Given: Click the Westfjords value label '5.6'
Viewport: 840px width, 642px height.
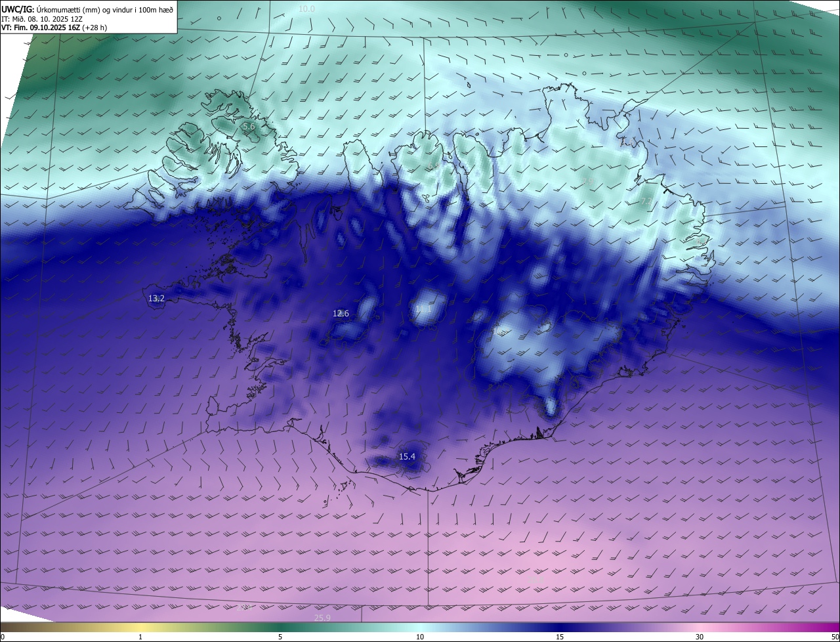Looking at the screenshot, I should coord(249,126).
